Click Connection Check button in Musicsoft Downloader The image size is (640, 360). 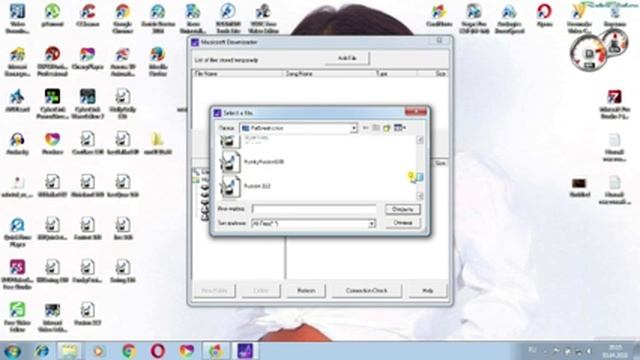[x=367, y=291]
